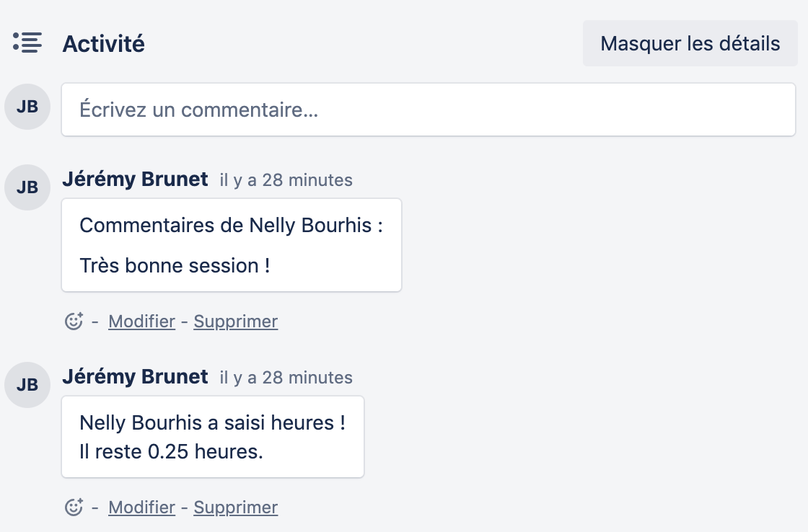Open Jérémy Brunet profile on 0.25 heures comment
Viewport: 808px width, 532px height.
pos(135,377)
